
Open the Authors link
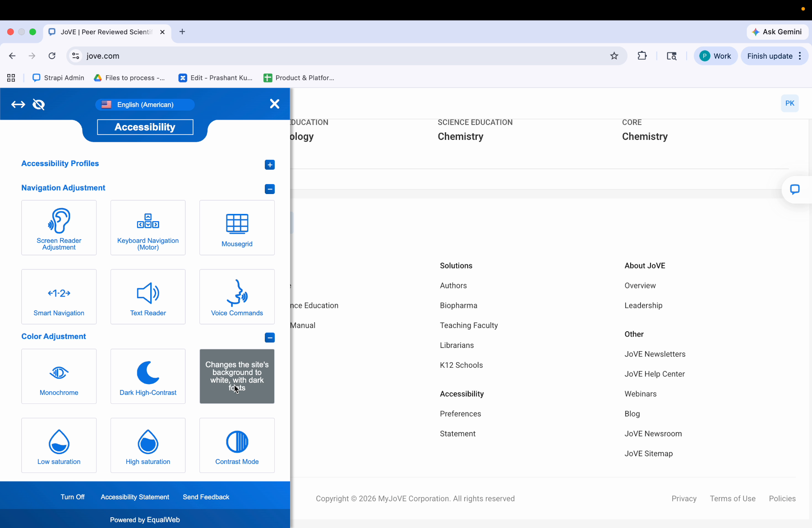[453, 286]
